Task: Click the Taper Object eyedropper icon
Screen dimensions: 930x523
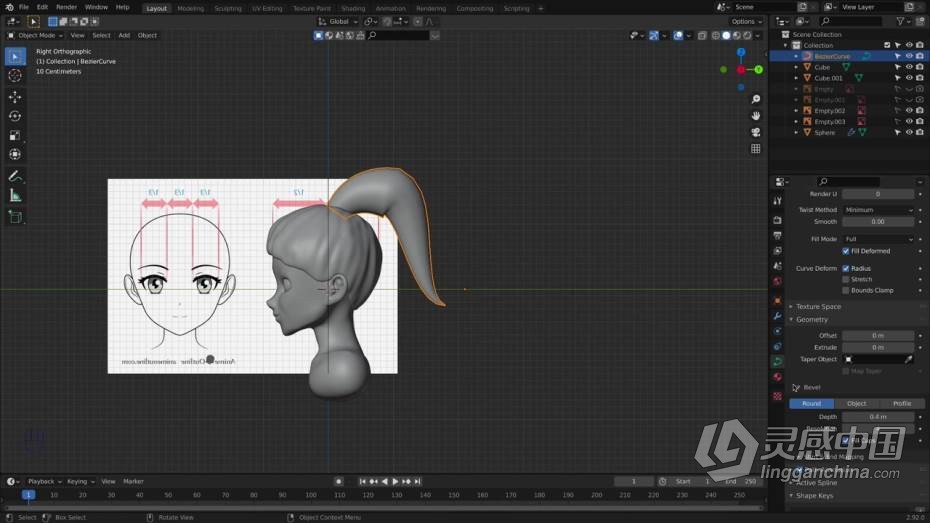Action: tap(908, 359)
